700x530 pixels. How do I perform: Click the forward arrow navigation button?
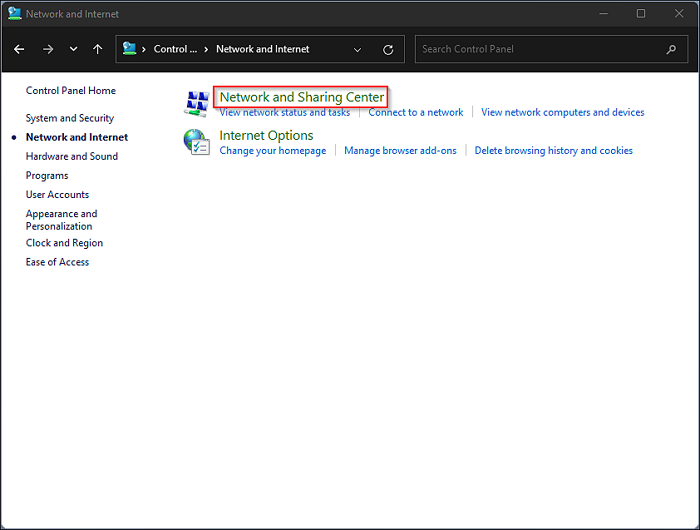(47, 49)
